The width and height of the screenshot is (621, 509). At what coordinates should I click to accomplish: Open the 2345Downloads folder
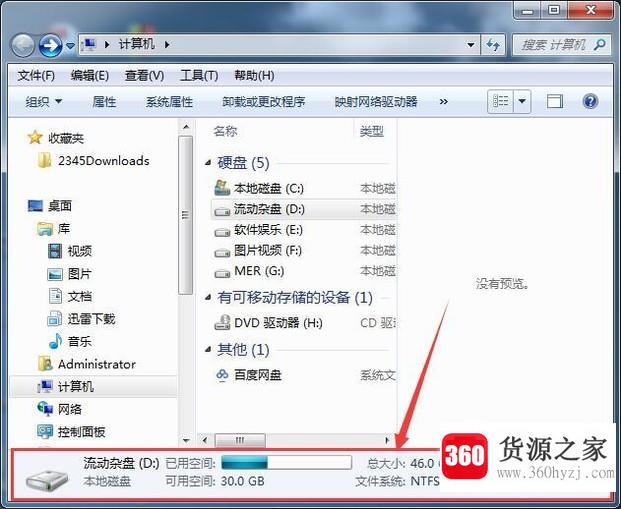(94, 160)
